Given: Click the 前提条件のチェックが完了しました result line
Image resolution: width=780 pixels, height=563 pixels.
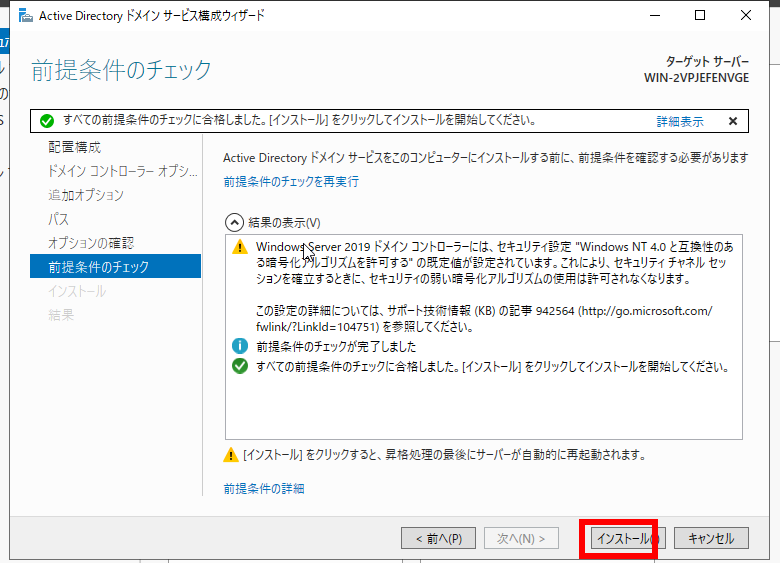Looking at the screenshot, I should pyautogui.click(x=336, y=346).
